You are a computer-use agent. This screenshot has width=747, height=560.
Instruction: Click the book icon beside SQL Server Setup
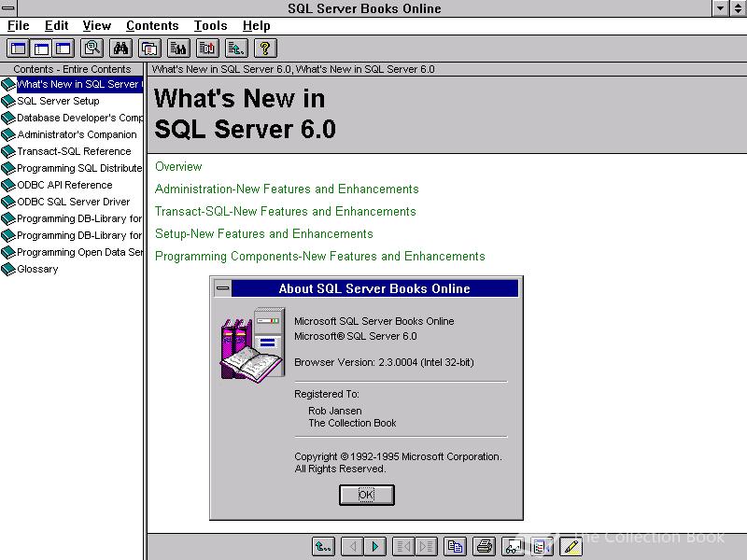tap(8, 102)
